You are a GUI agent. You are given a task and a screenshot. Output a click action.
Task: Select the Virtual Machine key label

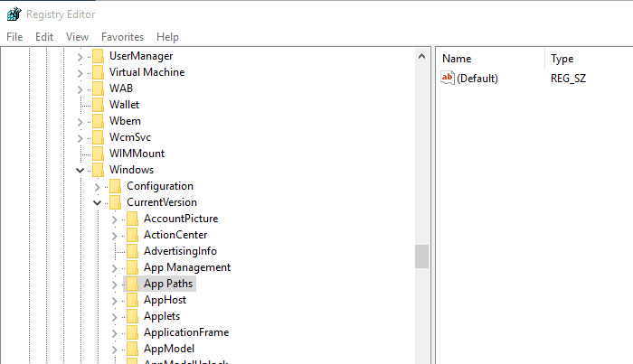tap(146, 72)
